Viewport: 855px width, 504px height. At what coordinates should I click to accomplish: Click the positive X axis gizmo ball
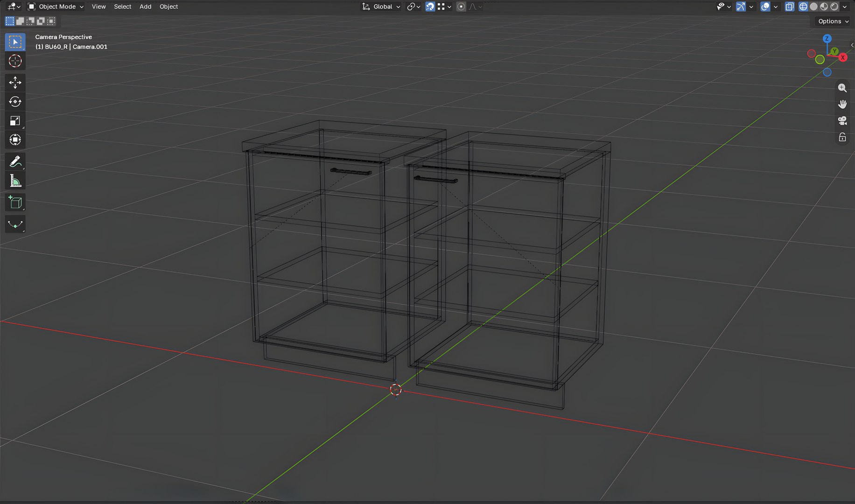843,57
